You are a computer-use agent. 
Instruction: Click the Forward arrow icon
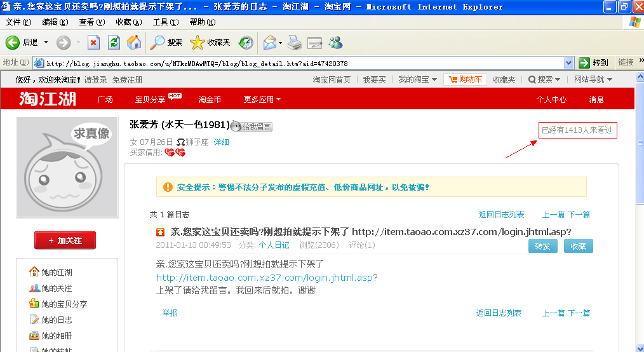click(x=64, y=43)
